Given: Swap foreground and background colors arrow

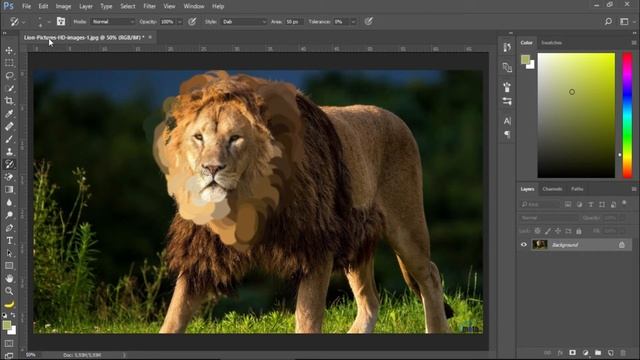Looking at the screenshot, I should pyautogui.click(x=13, y=315).
